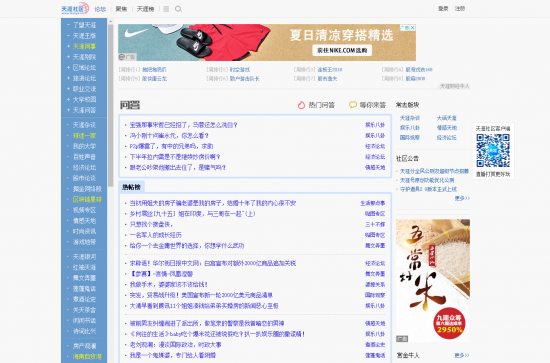Select the 热帖榜 tab
Screen dimensions: 550x363
pos(132,187)
